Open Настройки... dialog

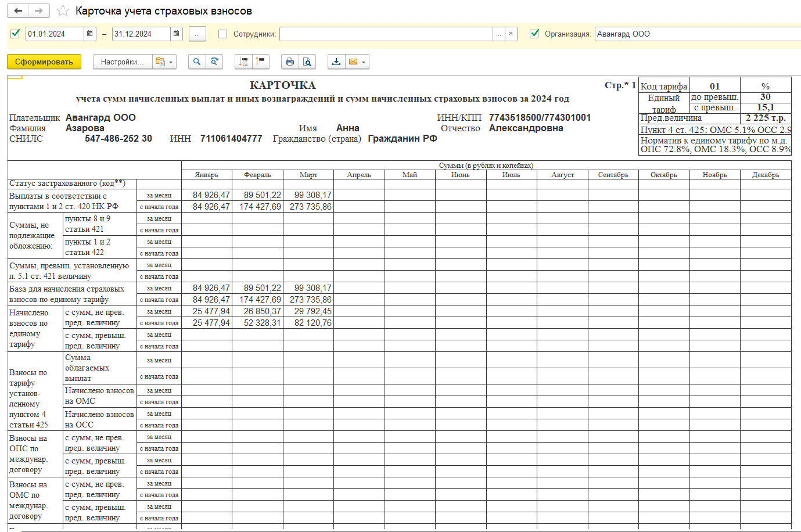click(x=123, y=62)
